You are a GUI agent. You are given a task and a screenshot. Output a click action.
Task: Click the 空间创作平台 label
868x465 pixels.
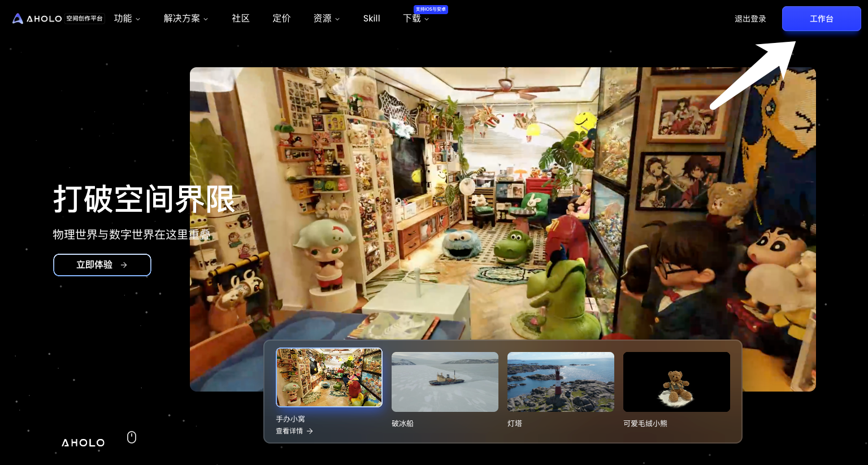click(x=85, y=19)
